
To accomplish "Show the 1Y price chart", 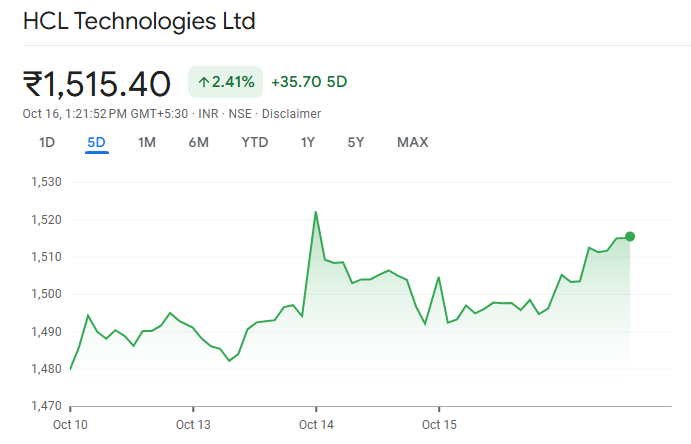I will 308,142.
